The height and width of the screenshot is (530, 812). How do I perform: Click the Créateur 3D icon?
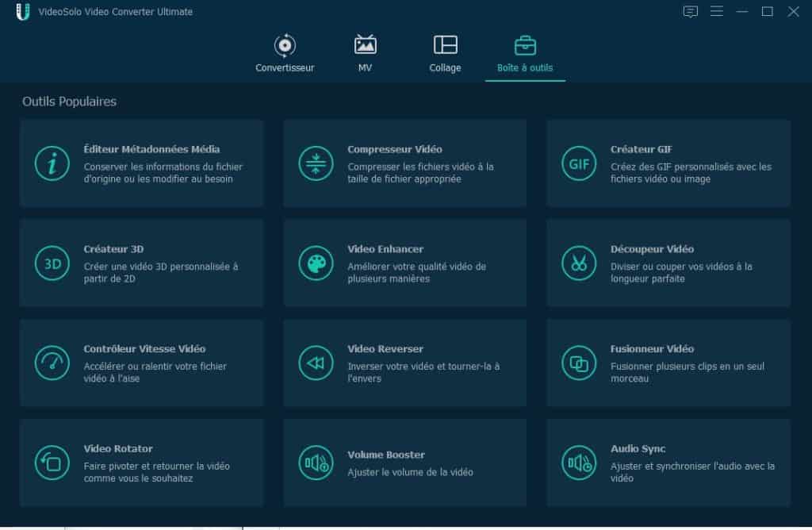tap(52, 263)
